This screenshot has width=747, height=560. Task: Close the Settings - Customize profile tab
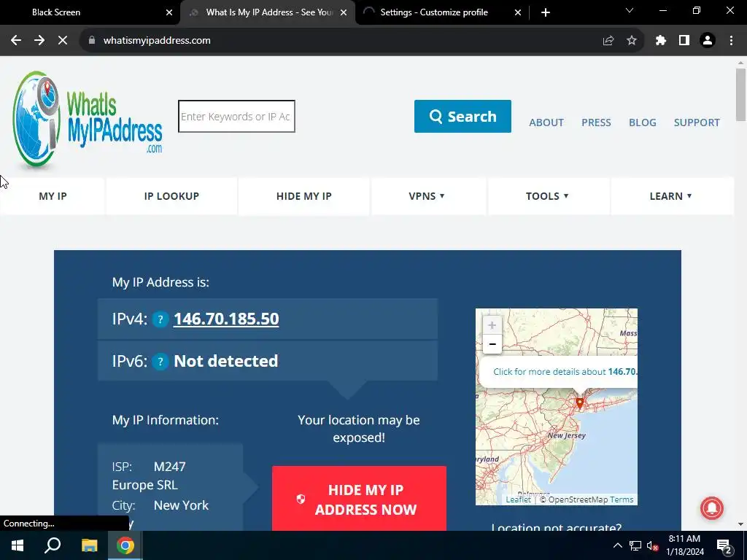point(518,12)
